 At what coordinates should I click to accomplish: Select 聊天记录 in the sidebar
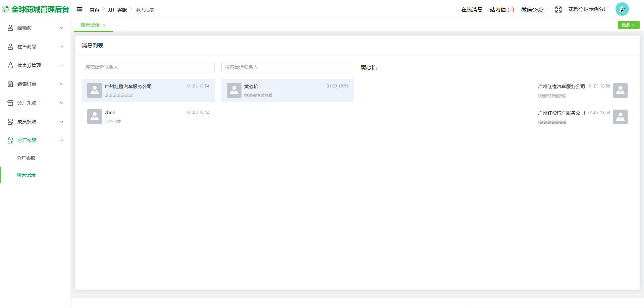pos(26,175)
